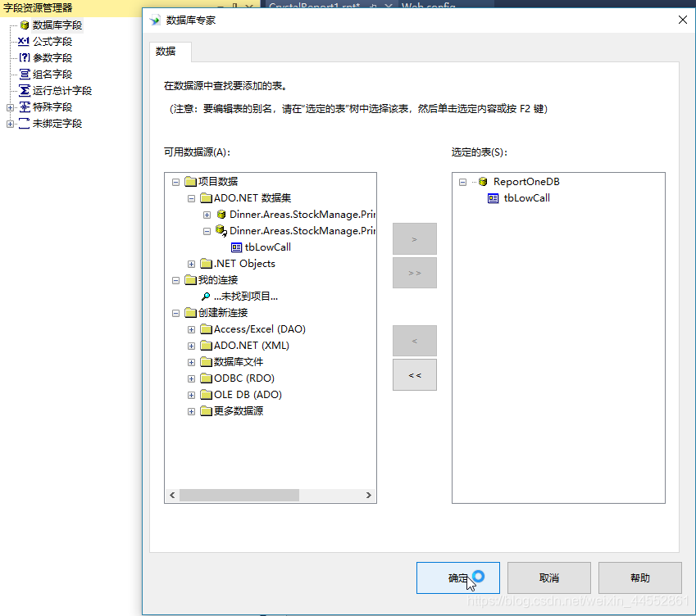Image resolution: width=696 pixels, height=616 pixels.
Task: Collapse the 我的连接 node
Action: 175,280
